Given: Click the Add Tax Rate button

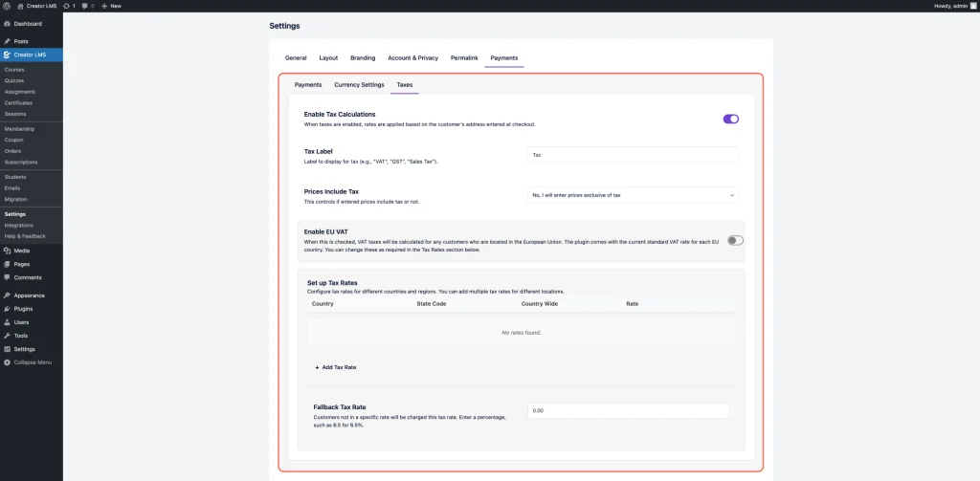Looking at the screenshot, I should (x=336, y=367).
